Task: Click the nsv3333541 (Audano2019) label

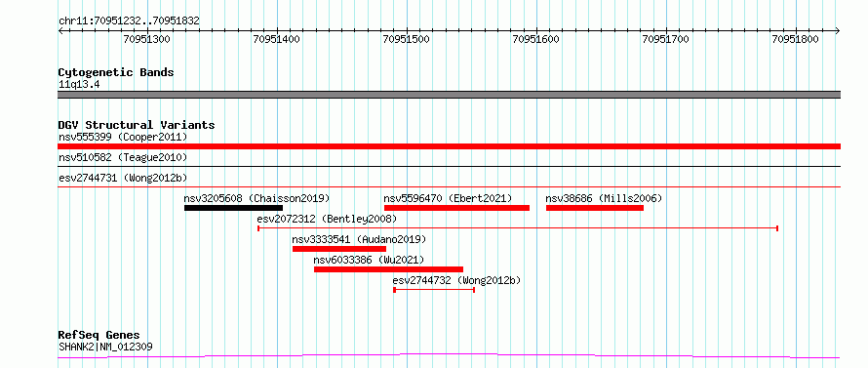Action: tap(359, 239)
